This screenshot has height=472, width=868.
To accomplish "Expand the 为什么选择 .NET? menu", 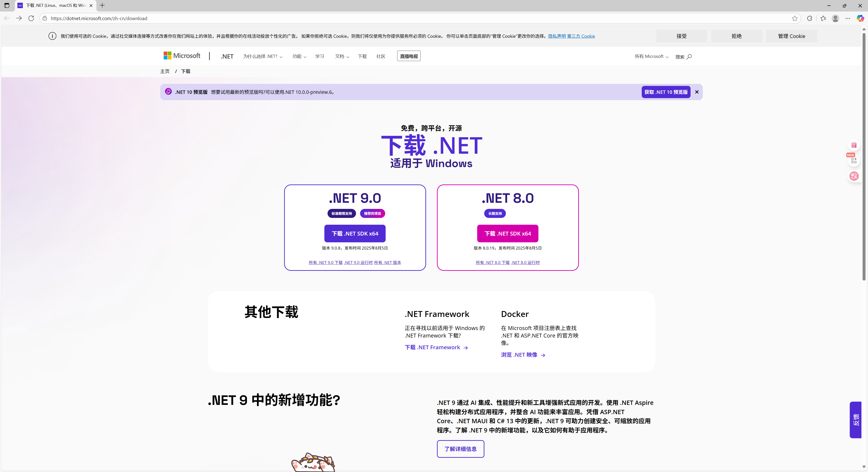I will click(263, 56).
